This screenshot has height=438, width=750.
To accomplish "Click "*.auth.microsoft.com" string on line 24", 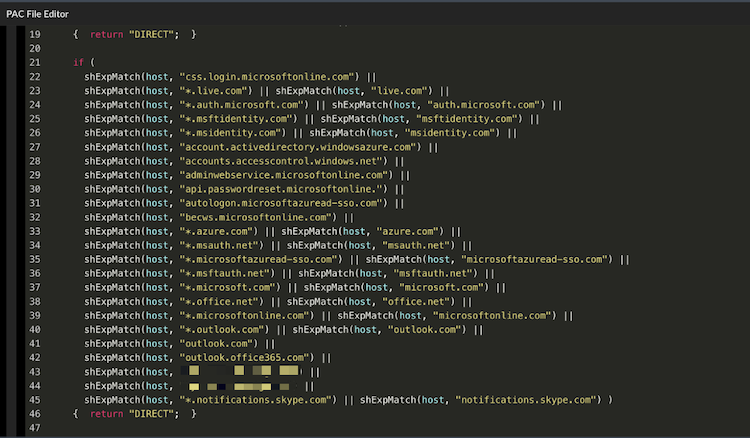I will coord(244,105).
